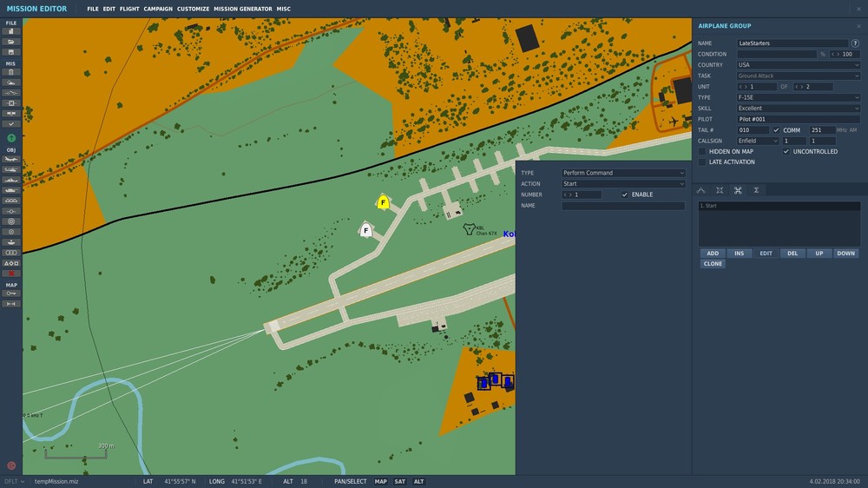Open the Triggered Actions tab icon
868x488 pixels.
tap(738, 190)
